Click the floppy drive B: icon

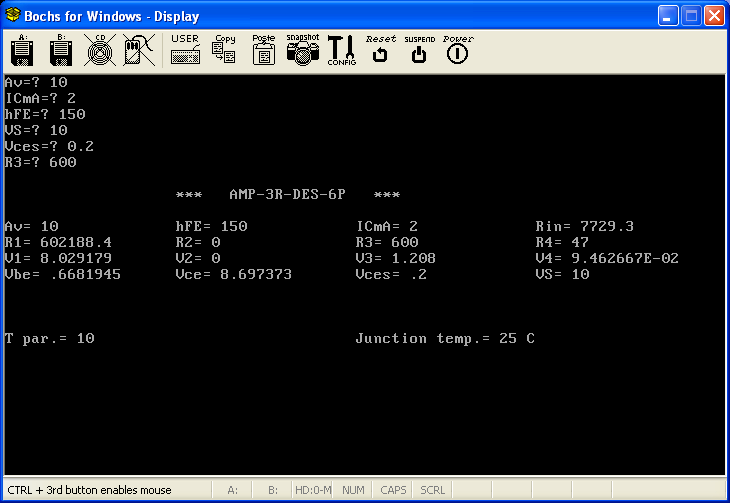click(x=61, y=50)
